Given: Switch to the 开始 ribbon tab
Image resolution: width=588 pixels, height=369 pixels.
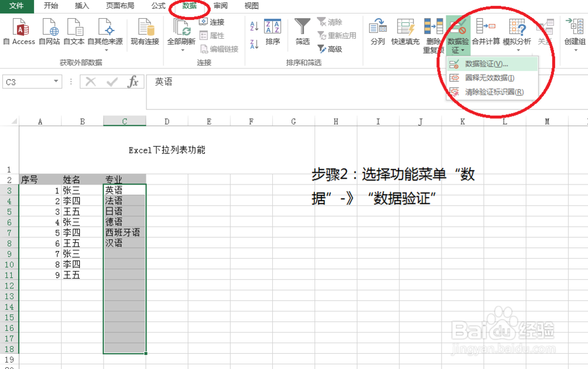Looking at the screenshot, I should click(50, 6).
